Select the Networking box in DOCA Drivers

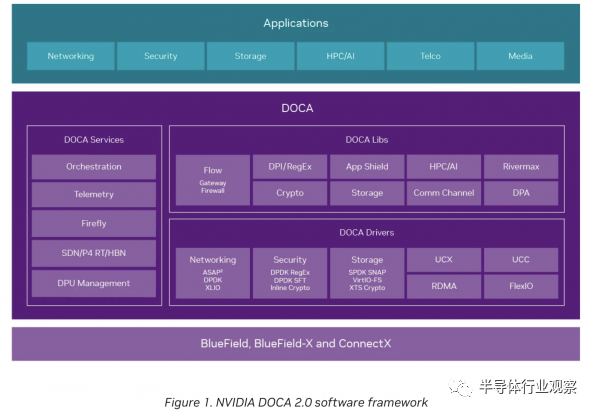212,273
